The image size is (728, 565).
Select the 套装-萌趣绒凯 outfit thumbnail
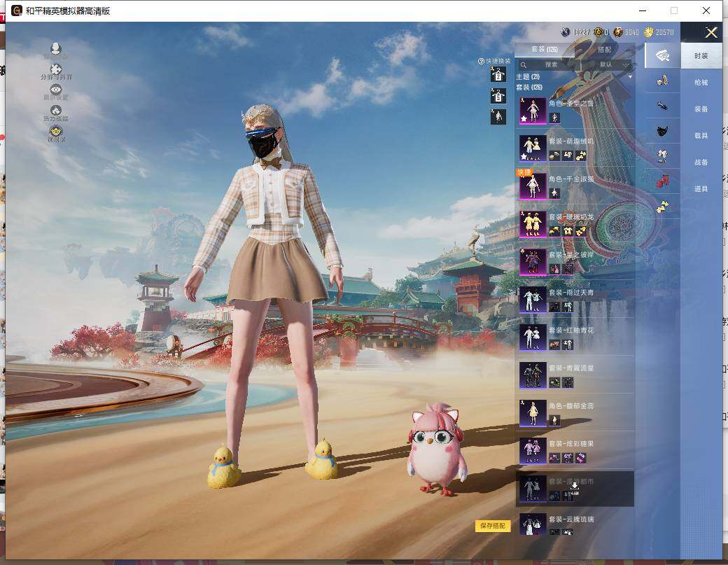(533, 148)
